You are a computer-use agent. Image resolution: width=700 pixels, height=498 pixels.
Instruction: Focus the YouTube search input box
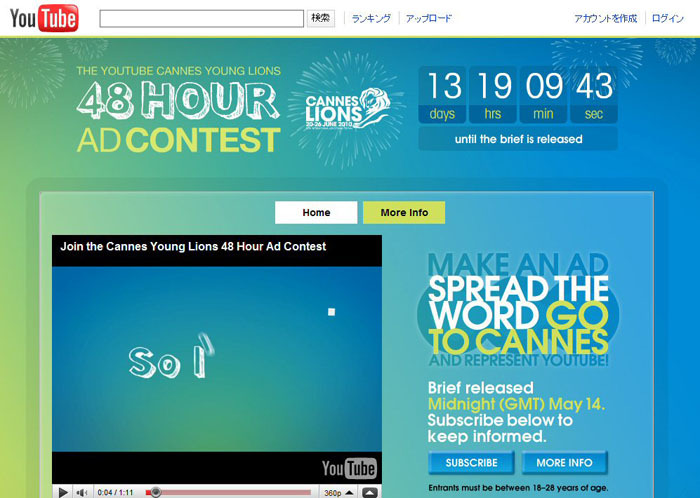point(201,19)
